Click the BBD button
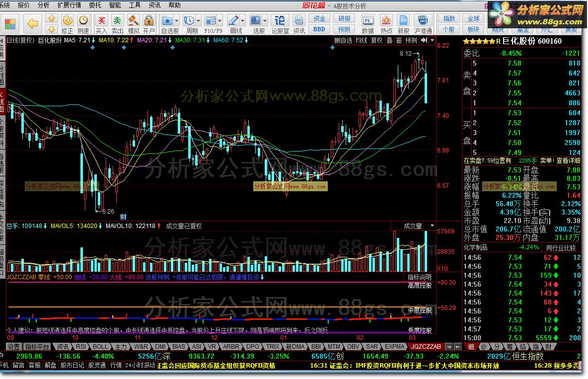 [x=319, y=29]
